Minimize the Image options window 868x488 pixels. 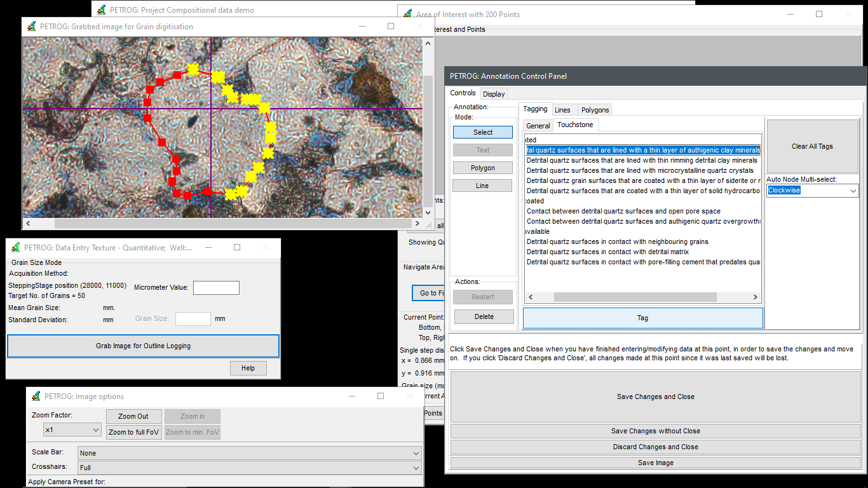tap(351, 396)
